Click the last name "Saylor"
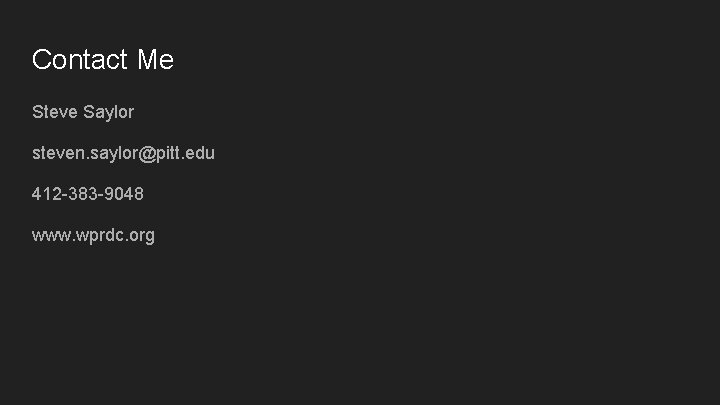This screenshot has height=405, width=720. point(108,112)
